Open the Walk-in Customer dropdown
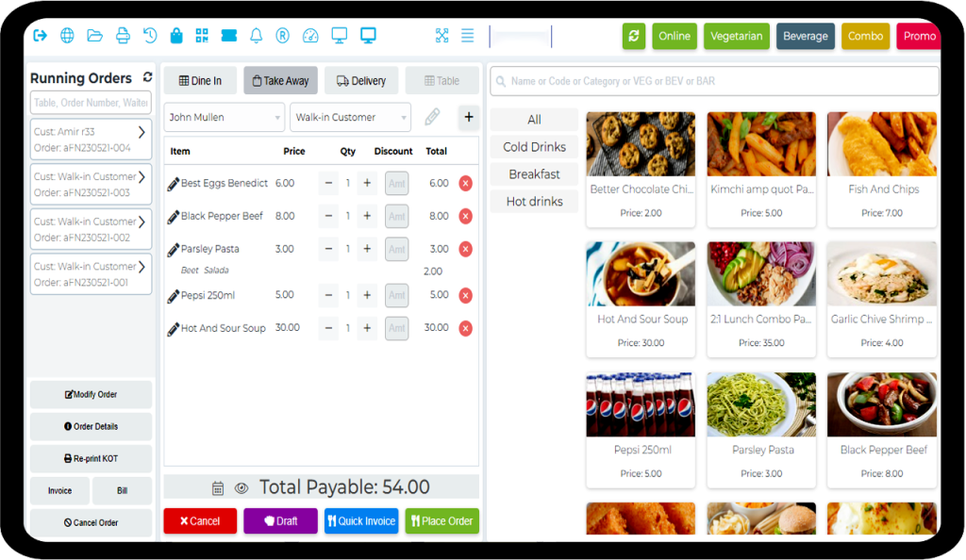The height and width of the screenshot is (560, 966). pos(350,118)
